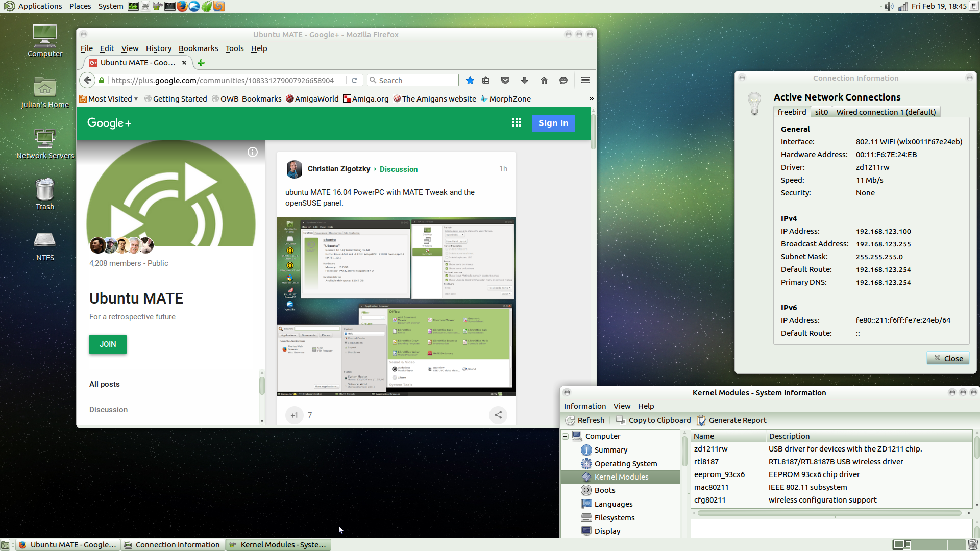
Task: Click the green JOIN button
Action: [x=108, y=344]
